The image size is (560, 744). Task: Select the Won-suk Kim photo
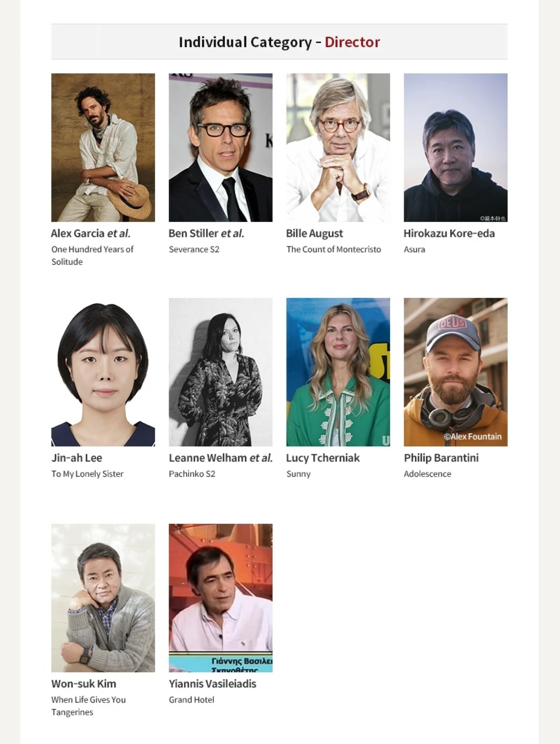point(103,598)
